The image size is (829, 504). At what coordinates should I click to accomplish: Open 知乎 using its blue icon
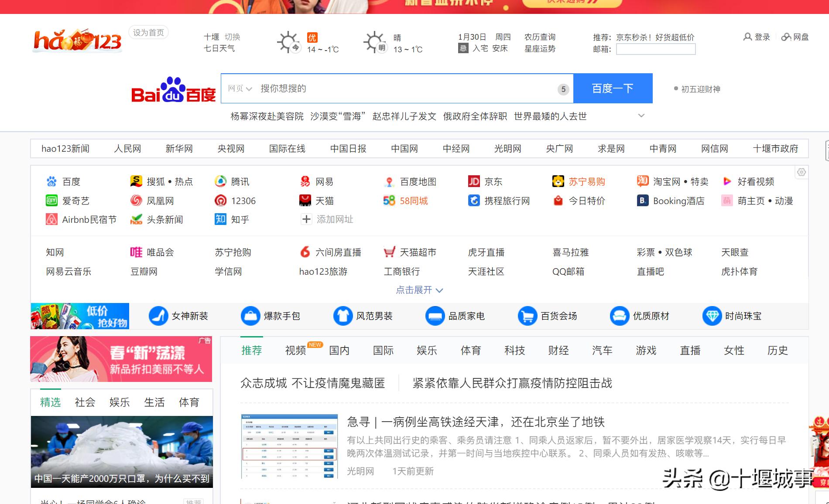click(220, 220)
